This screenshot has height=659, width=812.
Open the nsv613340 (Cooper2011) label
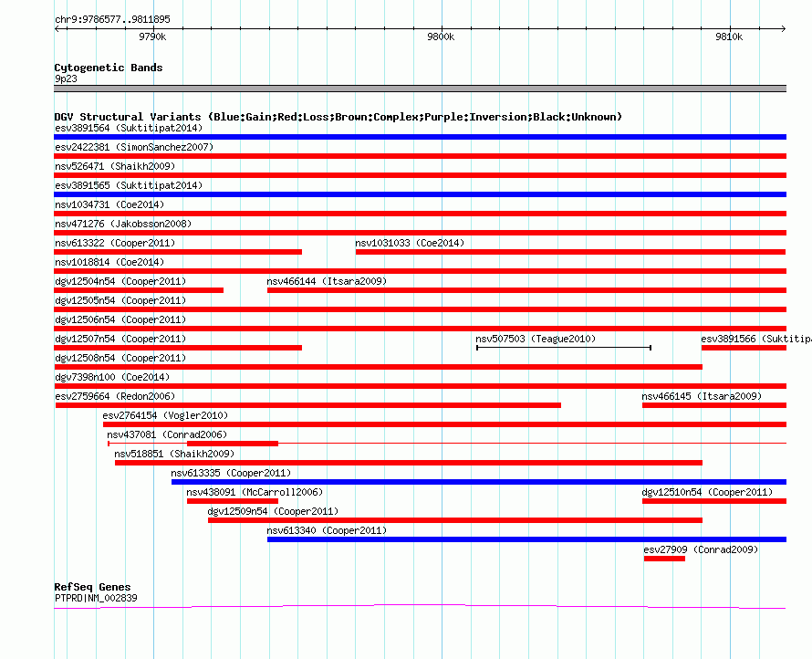tap(327, 530)
